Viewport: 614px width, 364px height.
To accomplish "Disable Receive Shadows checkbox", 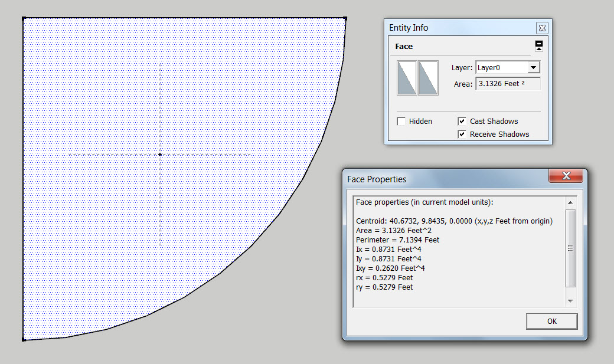I will pos(462,135).
